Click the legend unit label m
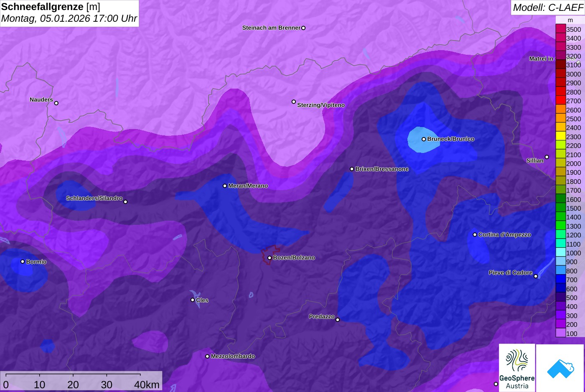The image size is (585, 392). click(x=570, y=20)
